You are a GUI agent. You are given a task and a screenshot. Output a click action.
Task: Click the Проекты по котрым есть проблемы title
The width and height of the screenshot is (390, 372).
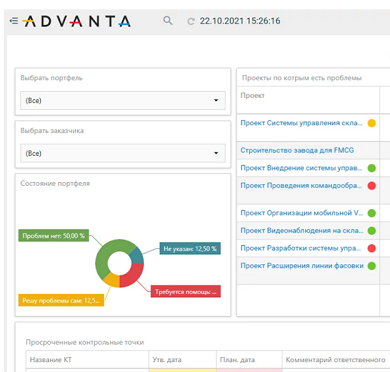pos(302,78)
